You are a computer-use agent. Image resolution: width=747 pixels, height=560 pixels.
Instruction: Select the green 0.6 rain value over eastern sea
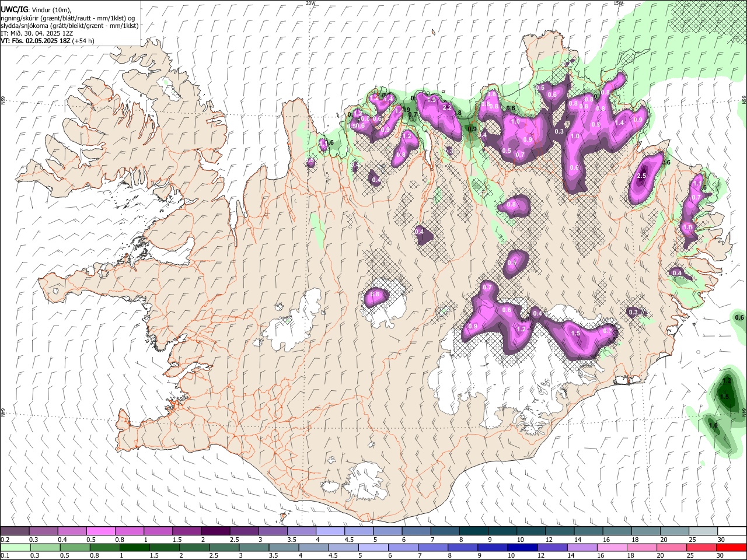pos(739,317)
